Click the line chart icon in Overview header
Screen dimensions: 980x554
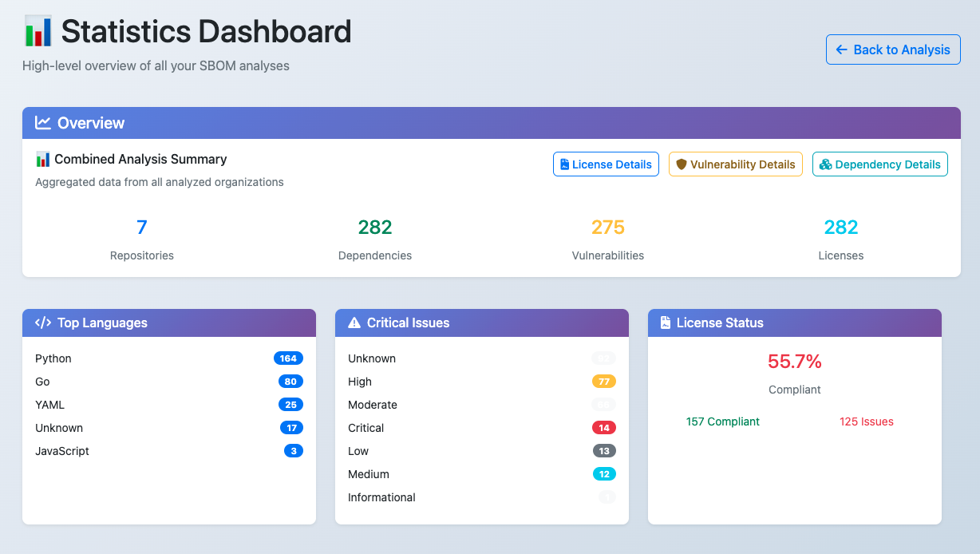tap(43, 123)
